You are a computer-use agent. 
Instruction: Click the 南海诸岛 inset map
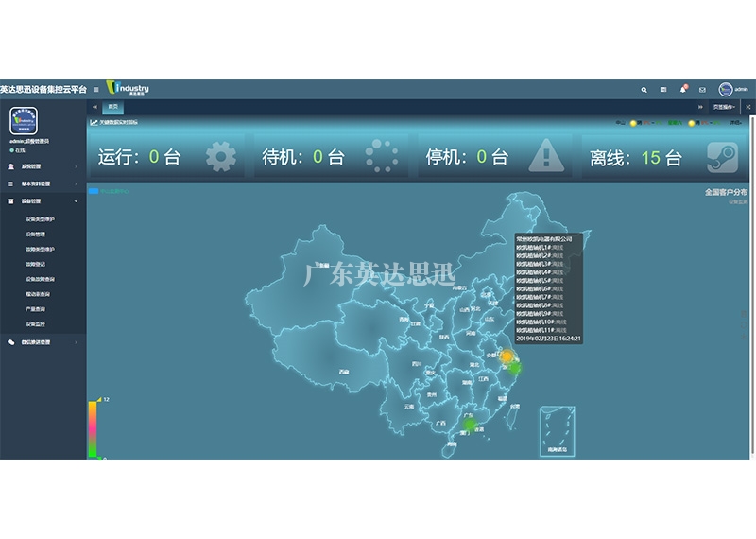pyautogui.click(x=558, y=431)
